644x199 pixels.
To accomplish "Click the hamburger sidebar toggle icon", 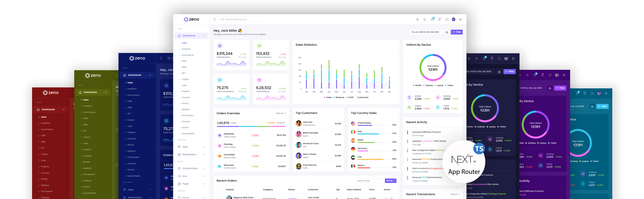I will point(215,20).
